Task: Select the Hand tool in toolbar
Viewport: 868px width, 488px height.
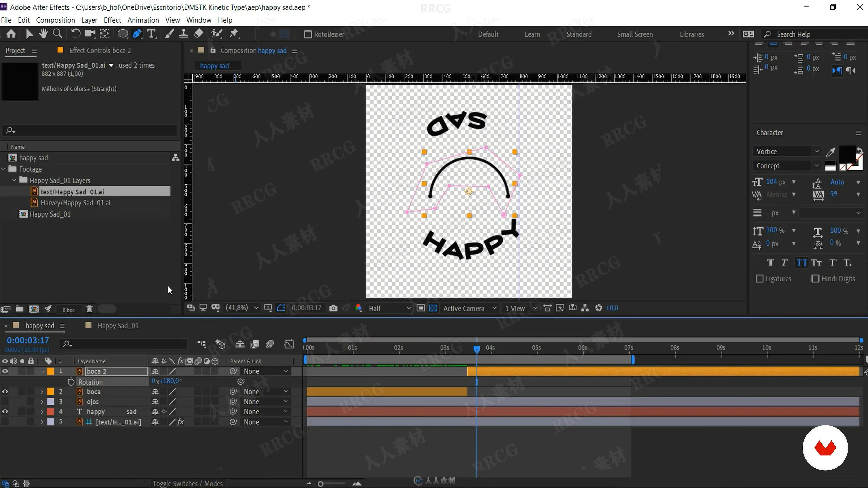Action: 43,34
